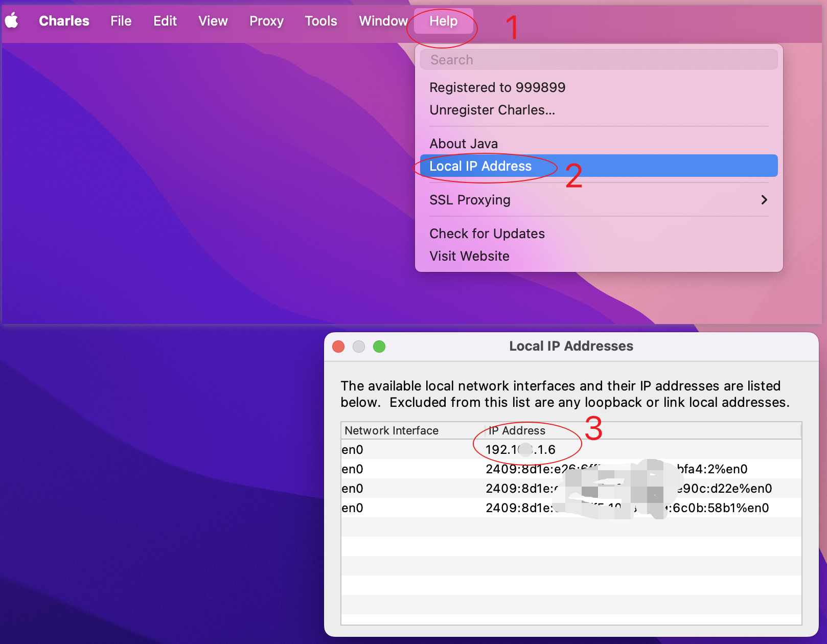Select Local IP Address menu item

(599, 166)
